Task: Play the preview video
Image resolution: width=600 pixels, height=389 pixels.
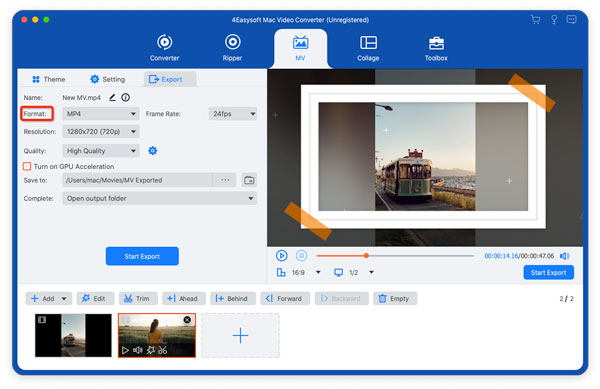Action: coord(281,256)
